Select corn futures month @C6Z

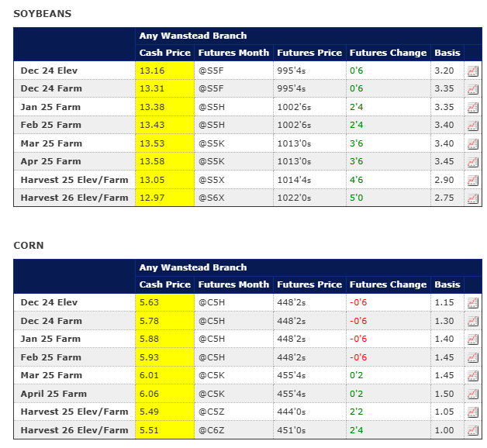click(211, 430)
